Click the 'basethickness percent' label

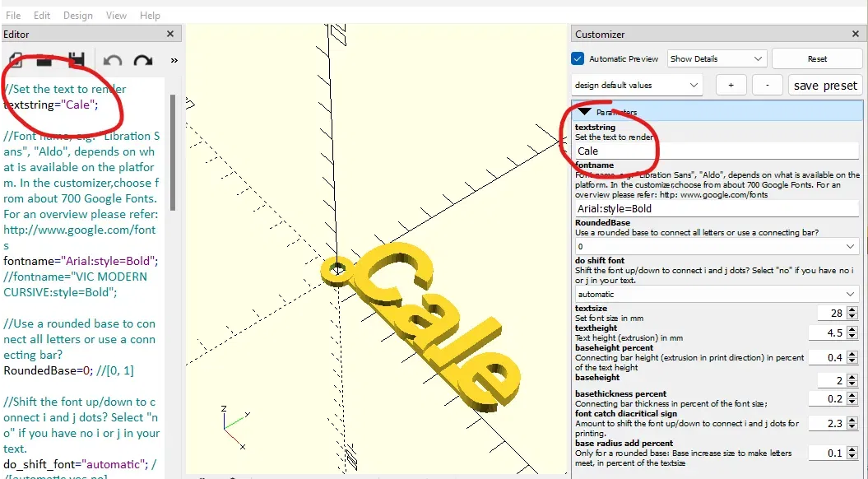pos(620,393)
